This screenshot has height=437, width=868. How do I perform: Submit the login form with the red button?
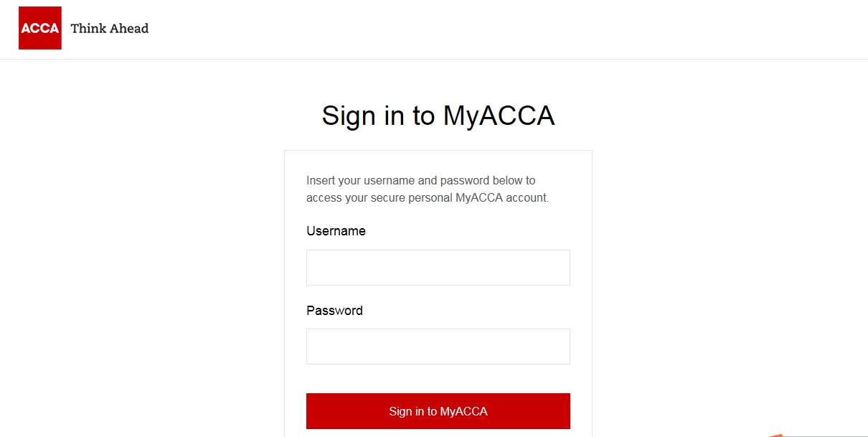pyautogui.click(x=438, y=411)
